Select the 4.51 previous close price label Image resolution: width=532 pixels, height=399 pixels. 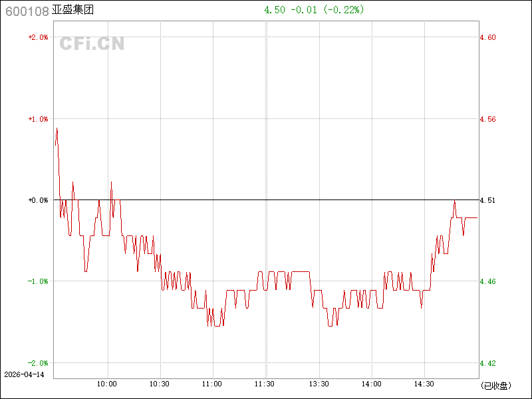tap(487, 200)
